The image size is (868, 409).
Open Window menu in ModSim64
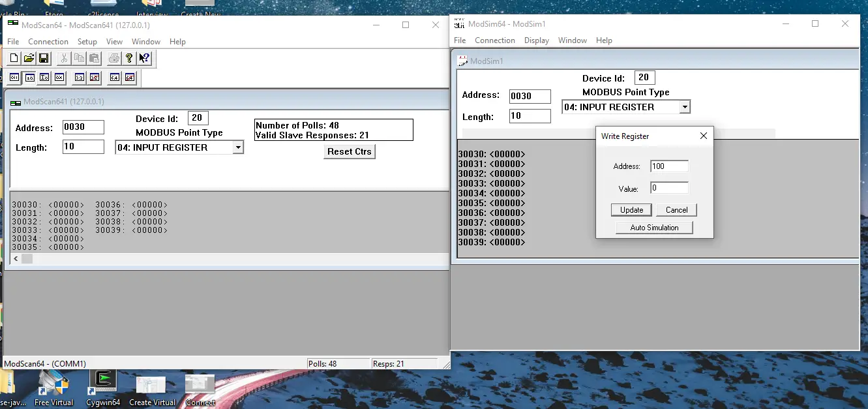573,40
